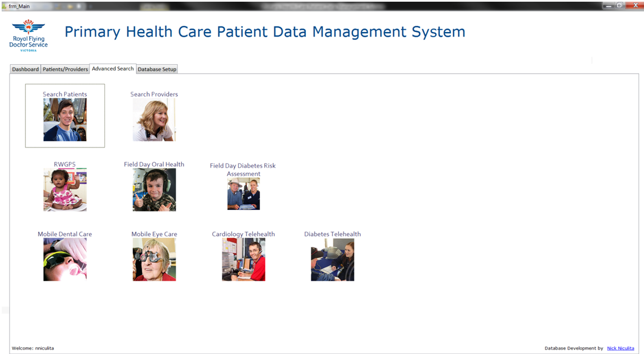This screenshot has width=644, height=354.
Task: Launch Cardiology Telehealth photo icon
Action: pyautogui.click(x=243, y=259)
